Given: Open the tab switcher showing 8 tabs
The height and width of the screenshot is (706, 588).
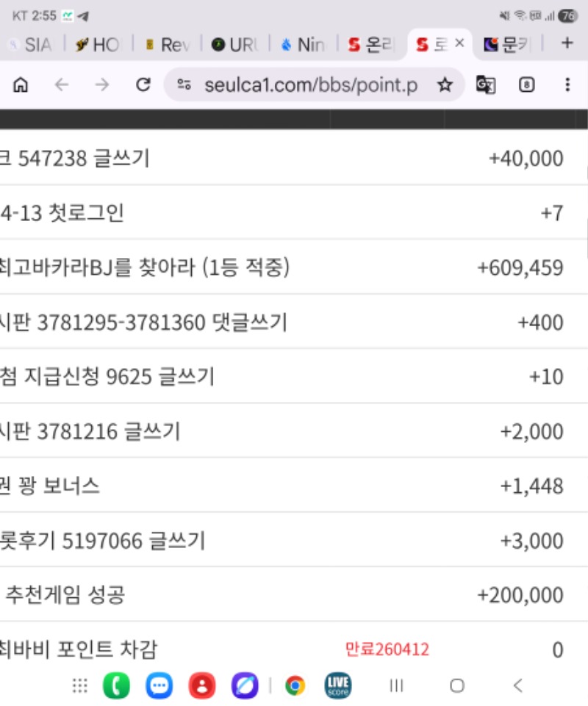Looking at the screenshot, I should (x=526, y=85).
